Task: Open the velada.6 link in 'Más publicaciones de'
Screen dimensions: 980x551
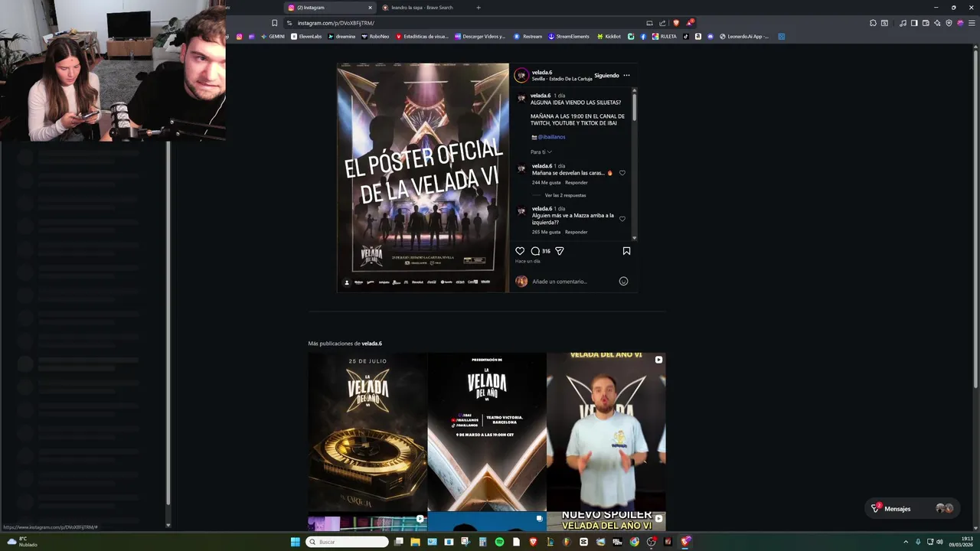Action: [371, 344]
